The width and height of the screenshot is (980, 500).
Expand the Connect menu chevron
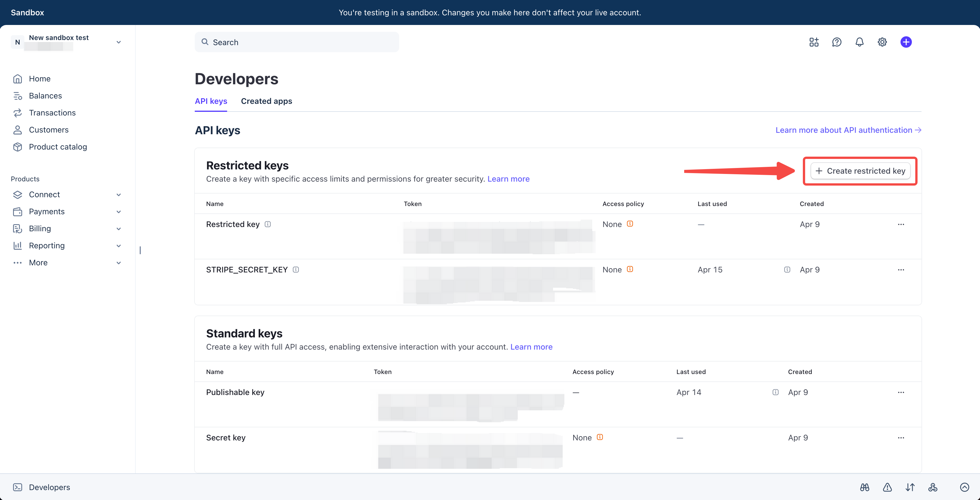pyautogui.click(x=119, y=195)
